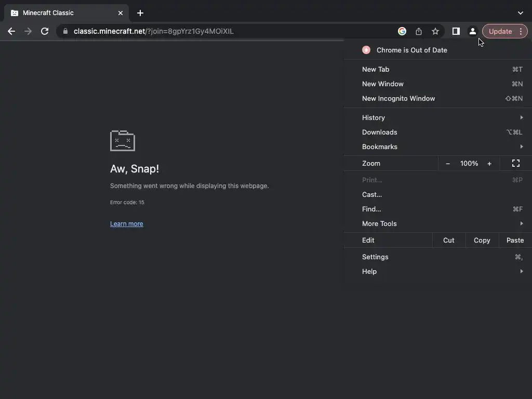This screenshot has height=399, width=532.
Task: Click the 100% zoom value
Action: (x=469, y=164)
